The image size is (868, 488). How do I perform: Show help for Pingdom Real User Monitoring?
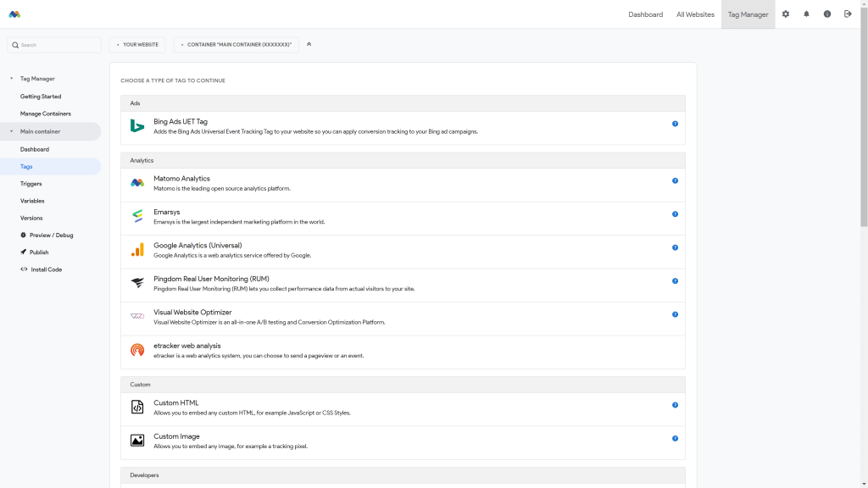[675, 281]
